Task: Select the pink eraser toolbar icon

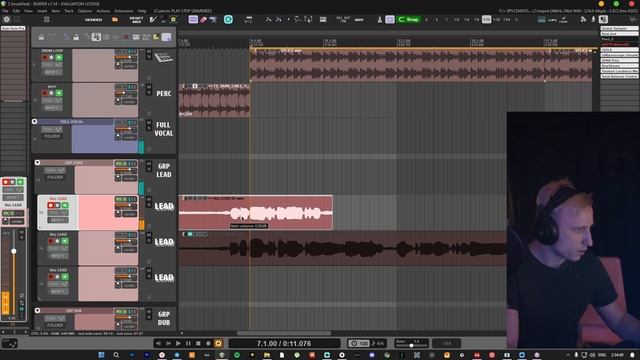Action: click(x=203, y=19)
